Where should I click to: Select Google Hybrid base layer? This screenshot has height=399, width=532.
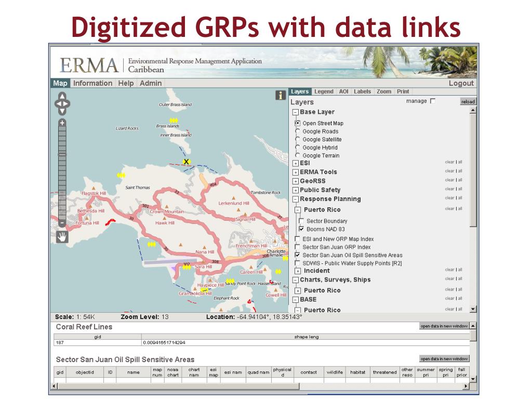point(298,147)
